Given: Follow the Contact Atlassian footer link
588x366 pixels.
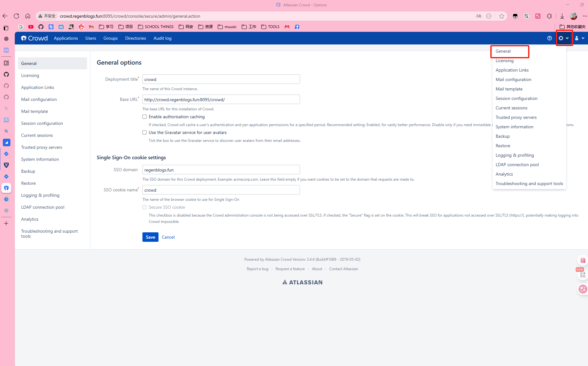Looking at the screenshot, I should (343, 269).
